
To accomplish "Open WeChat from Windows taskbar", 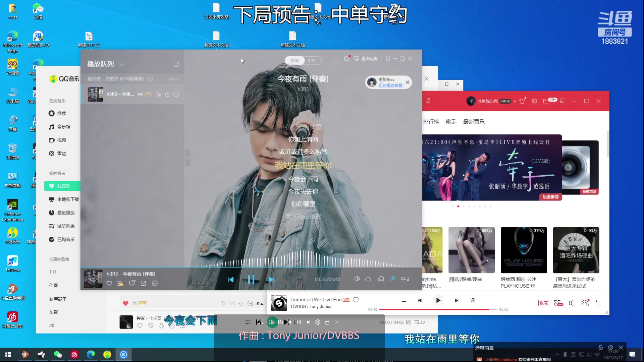I will 58,355.
